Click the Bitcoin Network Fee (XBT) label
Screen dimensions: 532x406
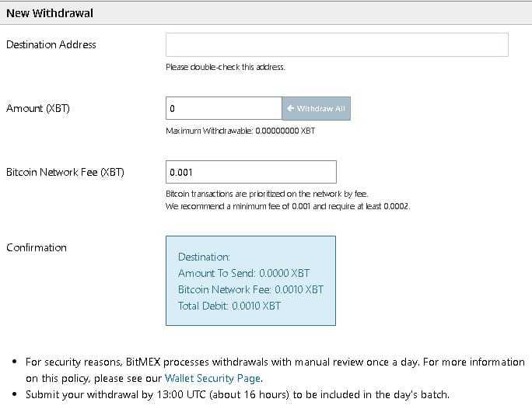pos(65,172)
